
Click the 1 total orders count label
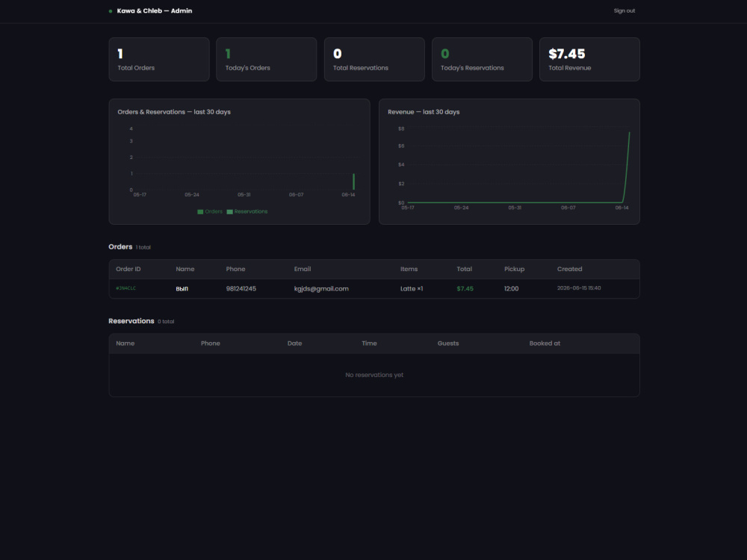point(143,247)
